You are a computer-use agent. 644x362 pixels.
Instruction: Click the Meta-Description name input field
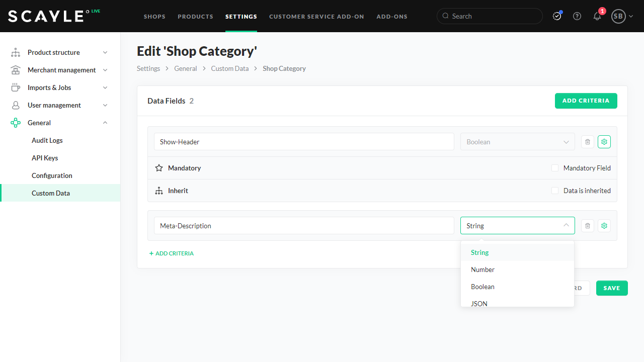(304, 226)
